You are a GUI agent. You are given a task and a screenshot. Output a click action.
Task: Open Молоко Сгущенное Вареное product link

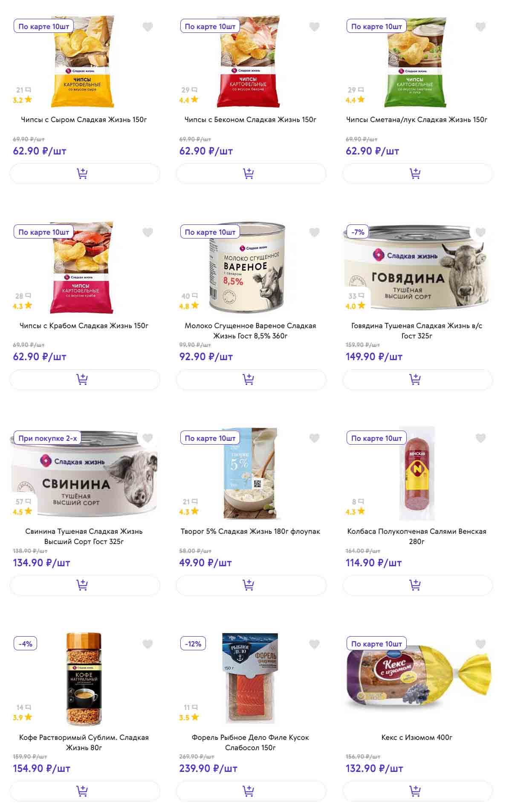(x=250, y=331)
